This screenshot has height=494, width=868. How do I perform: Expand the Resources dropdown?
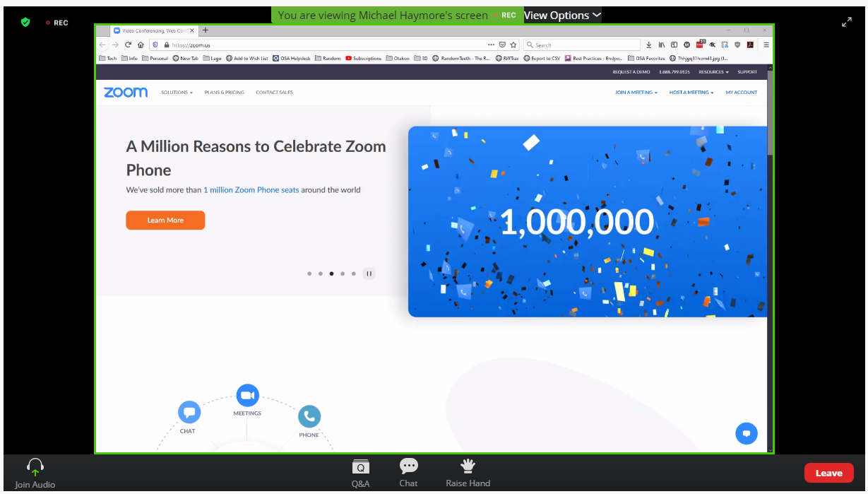coord(713,72)
